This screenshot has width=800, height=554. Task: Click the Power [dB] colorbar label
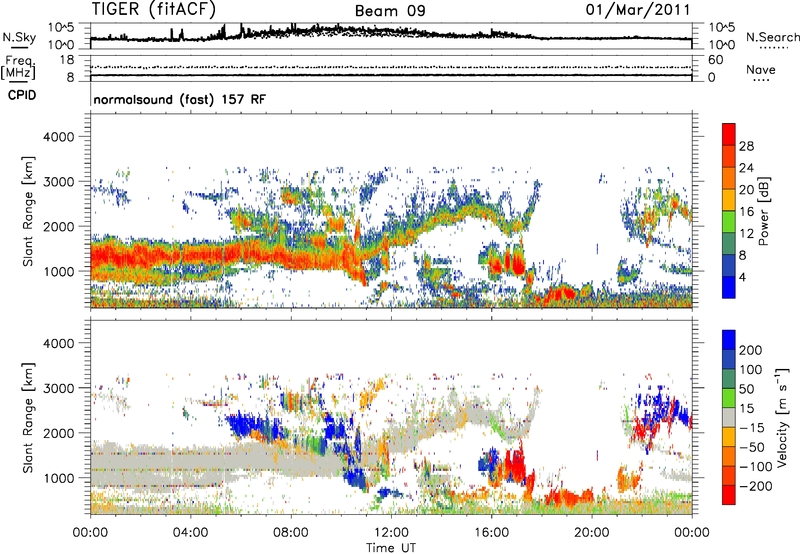click(x=763, y=211)
